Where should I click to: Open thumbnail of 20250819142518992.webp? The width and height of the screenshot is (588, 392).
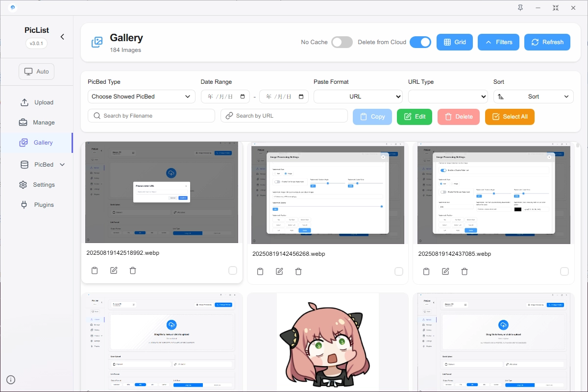[162, 193]
